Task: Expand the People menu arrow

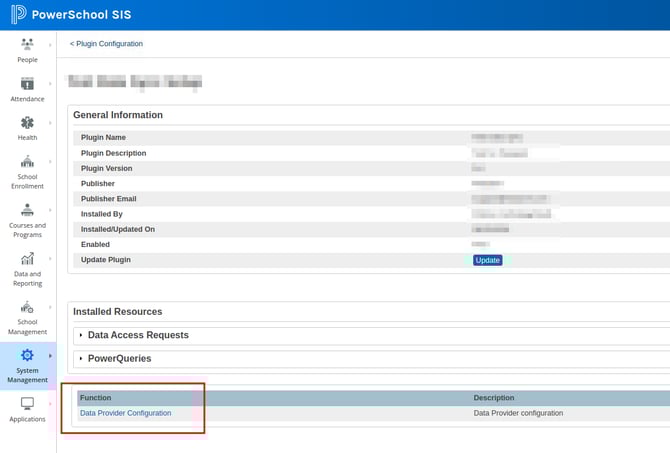Action: [50, 45]
